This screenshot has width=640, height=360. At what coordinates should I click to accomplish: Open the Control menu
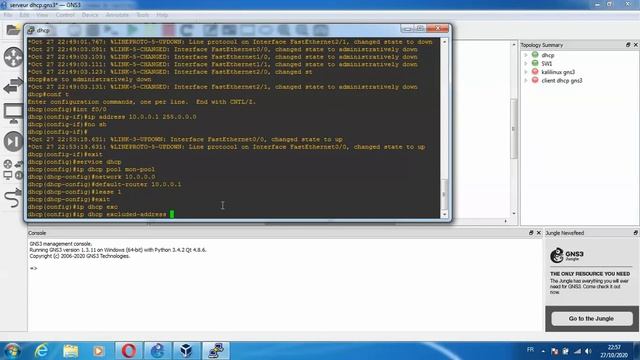pyautogui.click(x=65, y=15)
